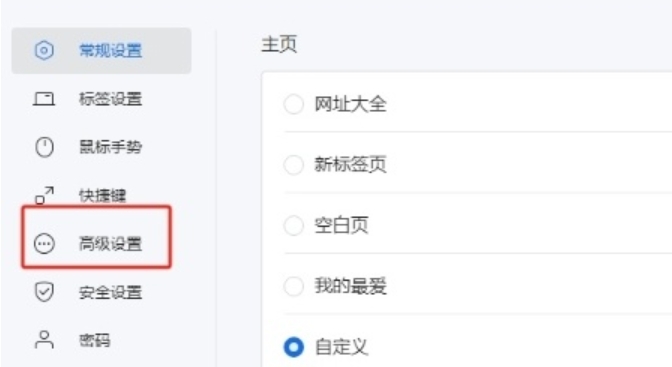The width and height of the screenshot is (672, 367).
Task: Click the laptop icon beside 标签设置
Action: (44, 99)
